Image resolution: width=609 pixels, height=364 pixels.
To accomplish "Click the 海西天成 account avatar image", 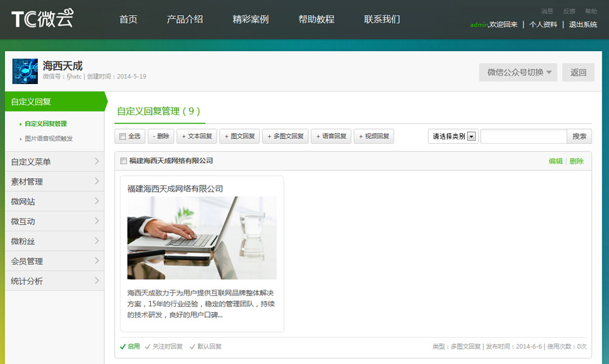I will pos(25,71).
